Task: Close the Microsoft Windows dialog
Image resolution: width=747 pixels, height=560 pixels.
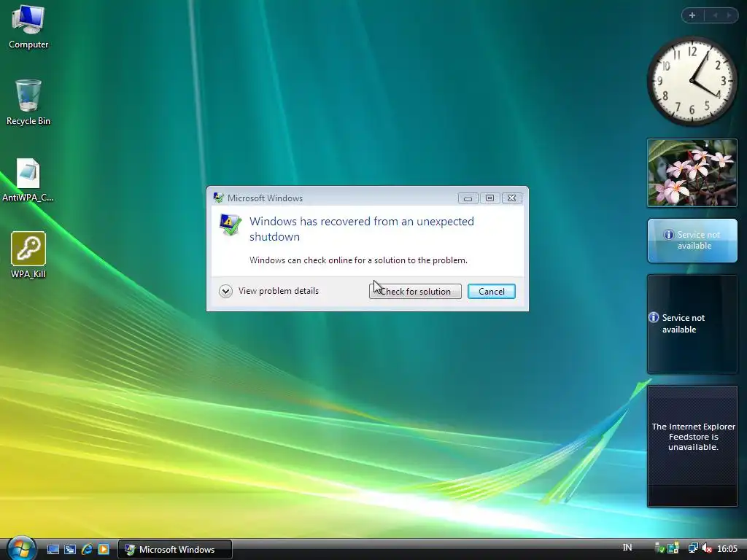Action: coord(511,198)
